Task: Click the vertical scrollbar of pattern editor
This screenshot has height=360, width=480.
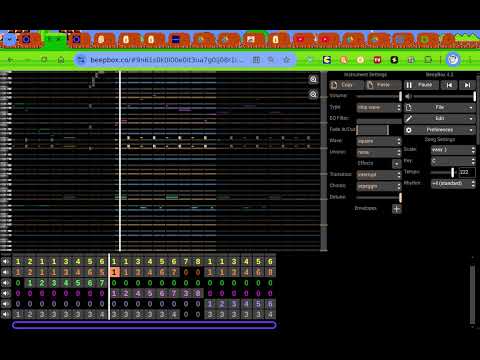Action: [324, 161]
